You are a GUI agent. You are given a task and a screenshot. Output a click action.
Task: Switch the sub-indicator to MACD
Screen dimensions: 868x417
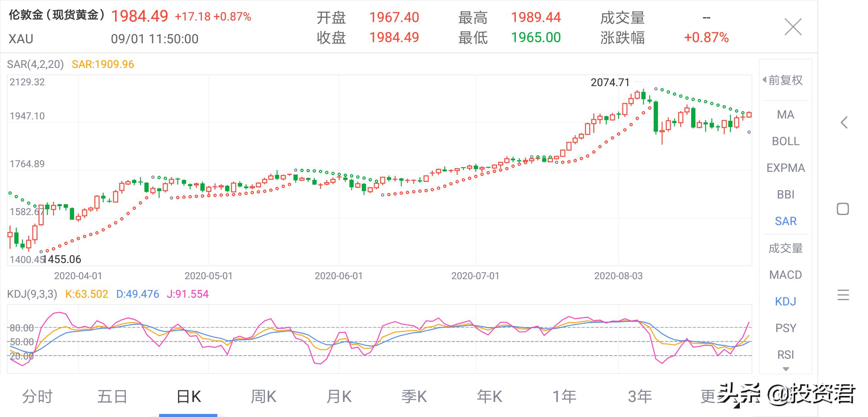click(785, 274)
